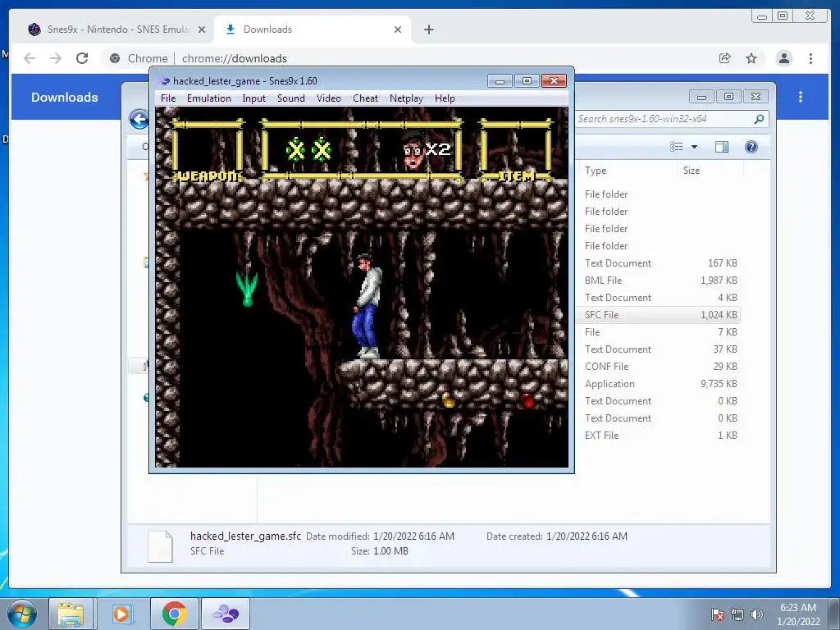
Task: Open the Emulation menu in Snes9x
Action: (x=209, y=98)
